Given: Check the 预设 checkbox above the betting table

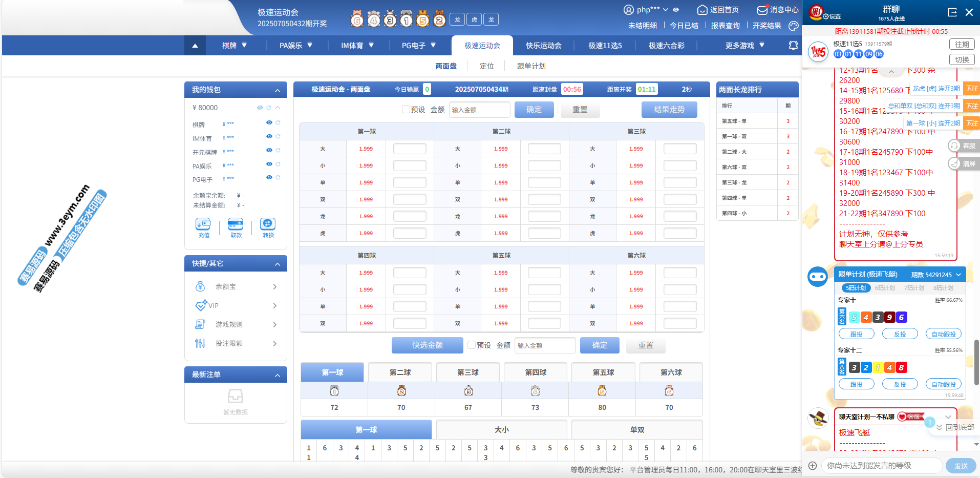Looking at the screenshot, I should point(406,110).
